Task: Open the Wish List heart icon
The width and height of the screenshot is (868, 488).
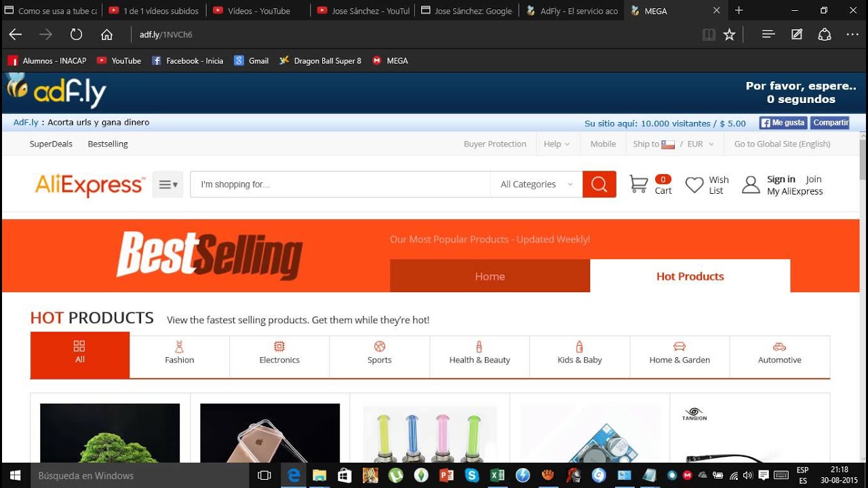Action: (x=694, y=185)
